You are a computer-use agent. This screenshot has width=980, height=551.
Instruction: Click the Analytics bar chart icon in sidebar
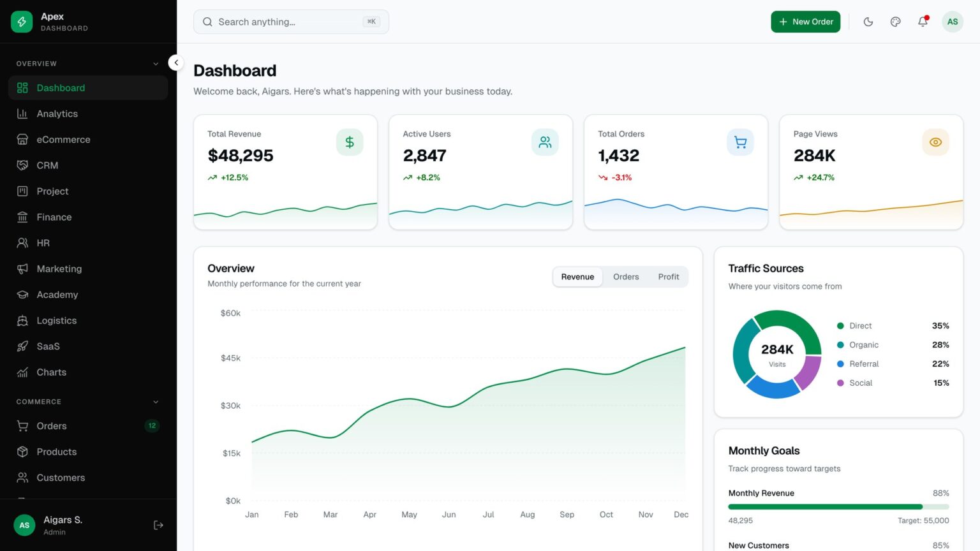pos(22,114)
